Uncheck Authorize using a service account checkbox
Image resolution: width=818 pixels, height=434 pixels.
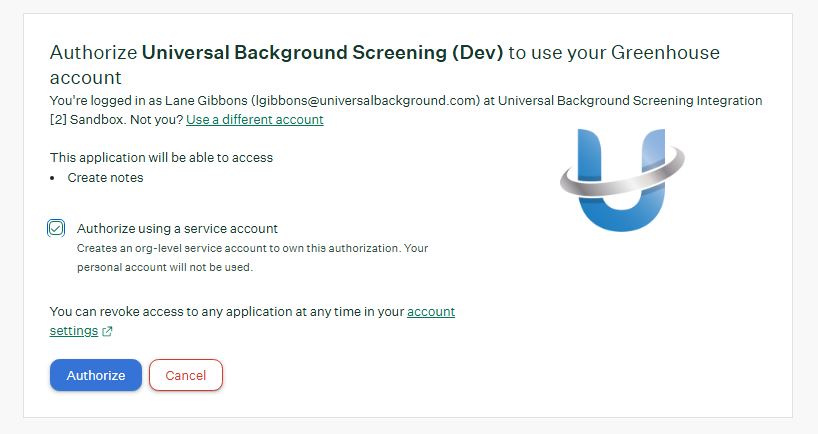tap(56, 228)
